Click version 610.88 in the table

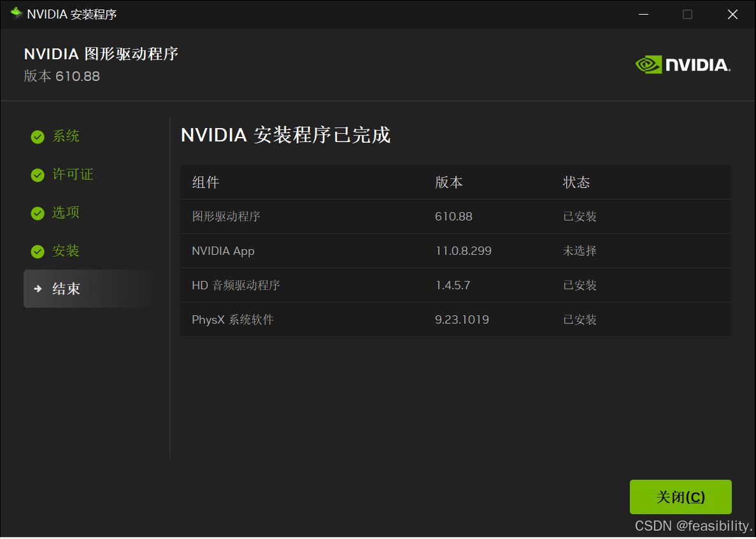(453, 217)
